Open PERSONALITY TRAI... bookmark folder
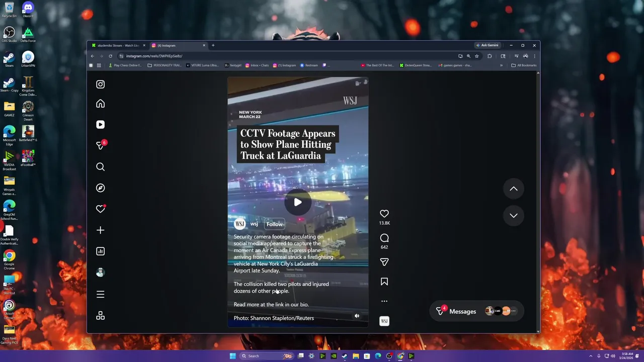The image size is (644, 362). tap(164, 65)
